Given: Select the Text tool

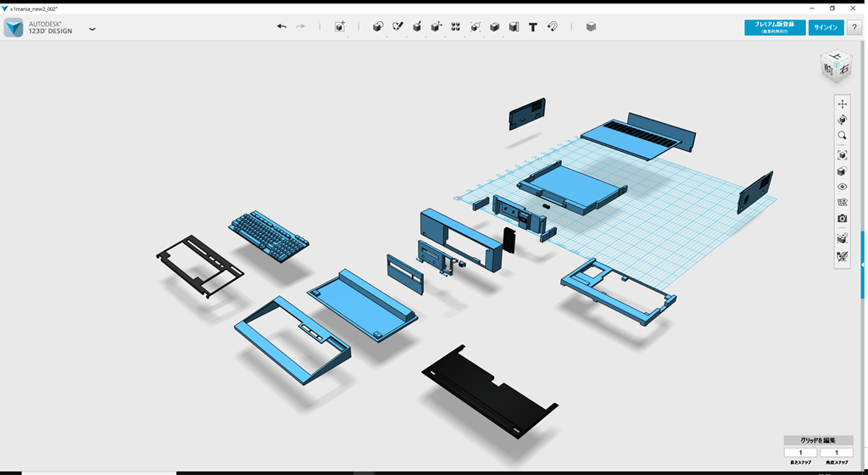Looking at the screenshot, I should pos(533,27).
